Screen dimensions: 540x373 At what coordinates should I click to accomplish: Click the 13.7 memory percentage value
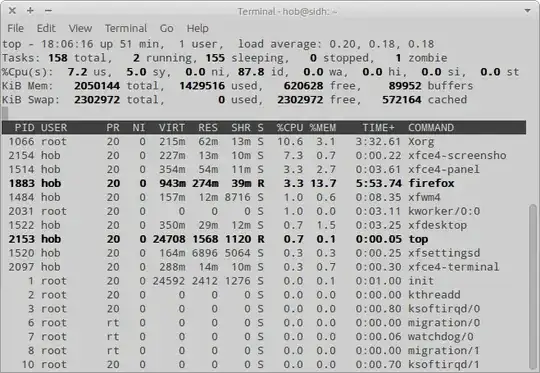(323, 183)
